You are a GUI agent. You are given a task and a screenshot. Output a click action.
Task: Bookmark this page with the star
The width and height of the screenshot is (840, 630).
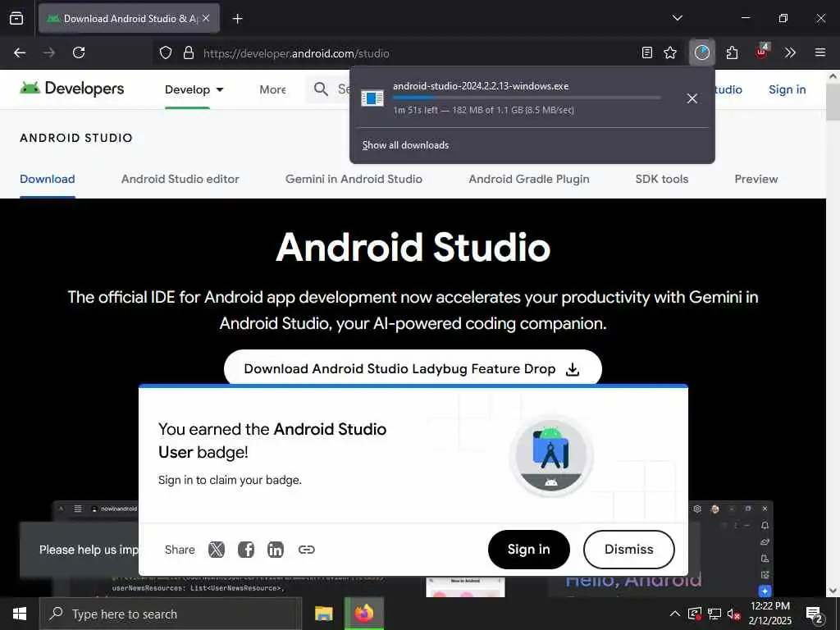point(669,52)
